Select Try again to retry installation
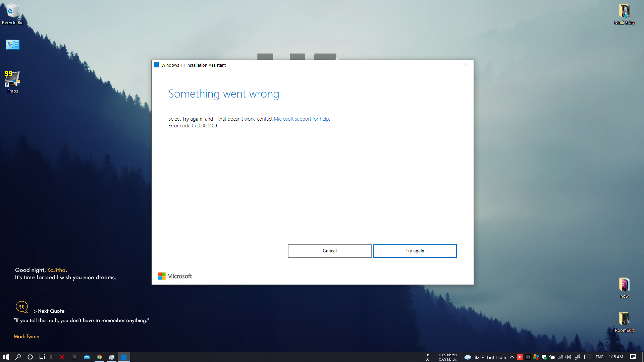The image size is (644, 362). click(415, 251)
